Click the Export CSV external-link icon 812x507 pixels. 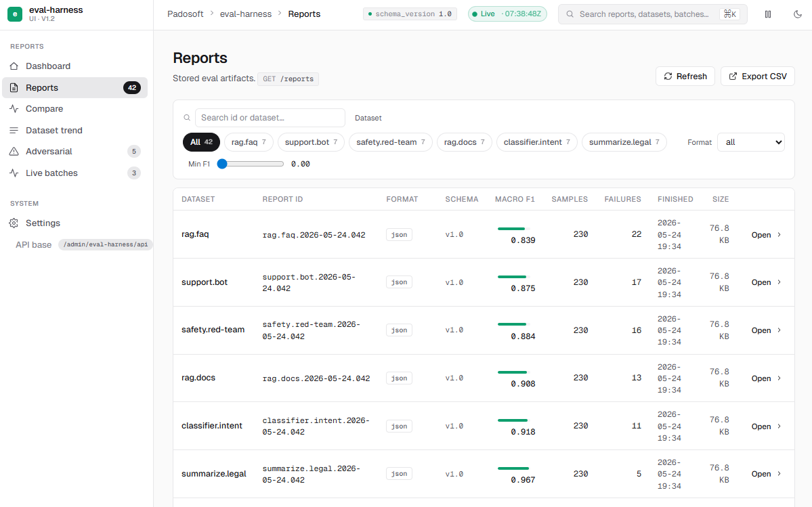coord(733,76)
